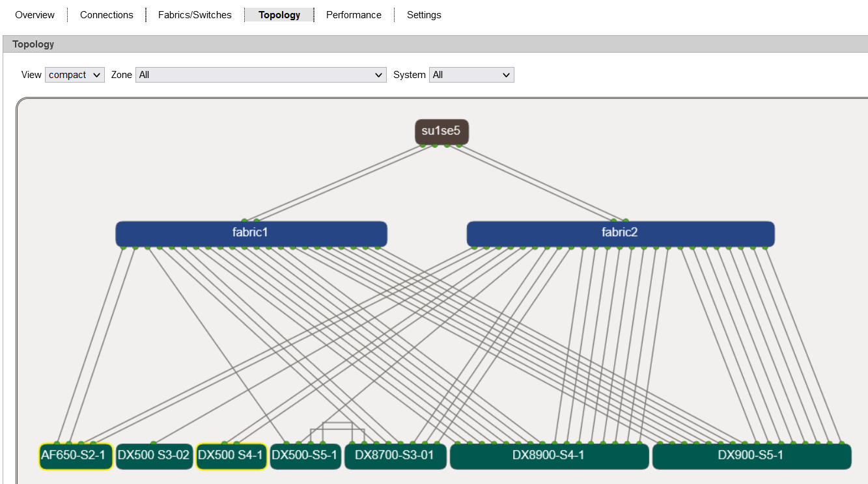Select the fabric1 switch node
This screenshot has width=868, height=484.
[251, 232]
